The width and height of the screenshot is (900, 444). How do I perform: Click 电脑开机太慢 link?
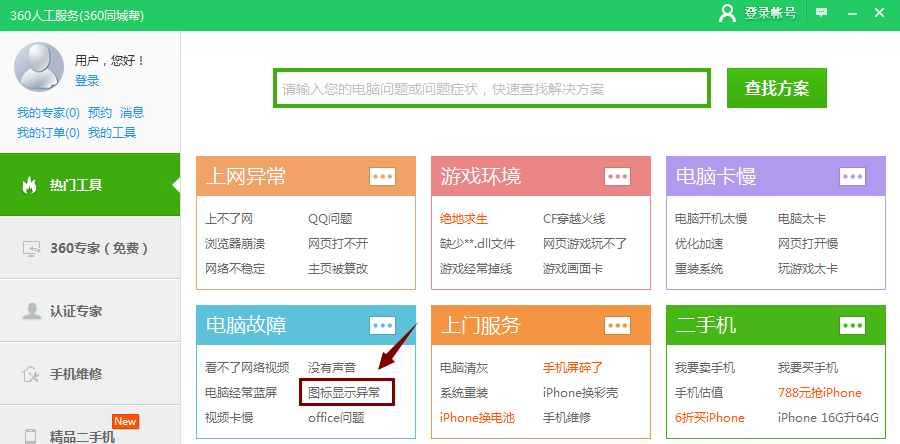(x=711, y=219)
